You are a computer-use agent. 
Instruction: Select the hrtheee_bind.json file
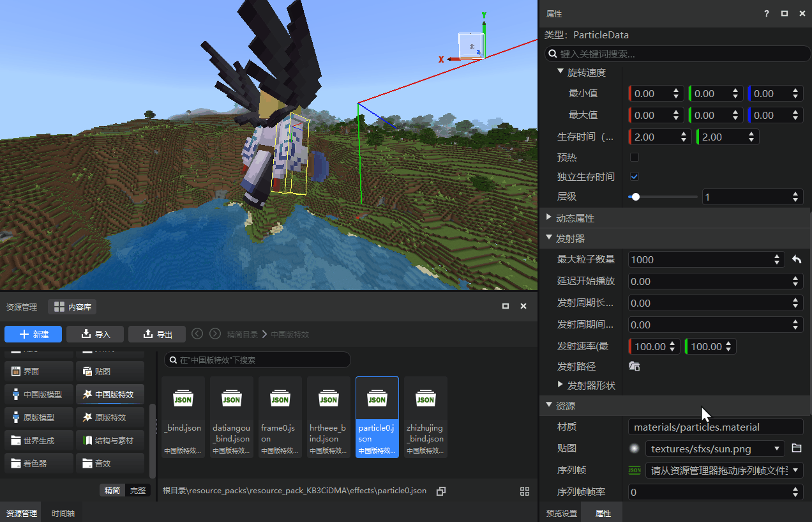[329, 417]
